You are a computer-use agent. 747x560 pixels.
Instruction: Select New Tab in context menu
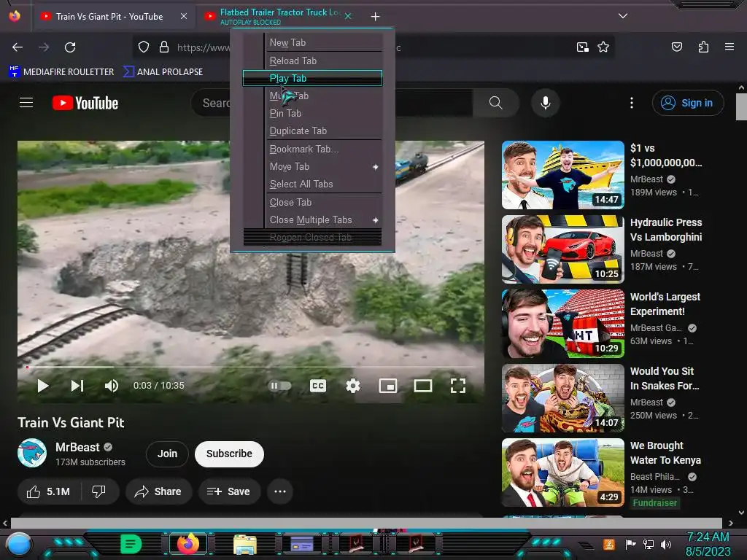(x=312, y=42)
